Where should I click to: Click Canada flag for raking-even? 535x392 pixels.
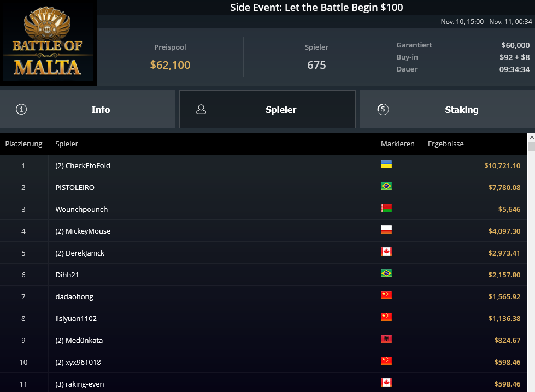(386, 383)
